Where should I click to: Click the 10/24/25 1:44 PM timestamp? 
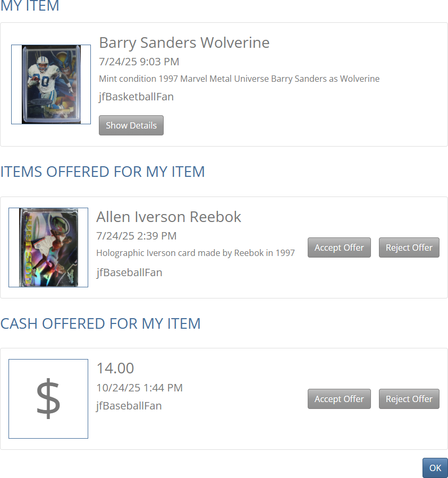pos(139,388)
